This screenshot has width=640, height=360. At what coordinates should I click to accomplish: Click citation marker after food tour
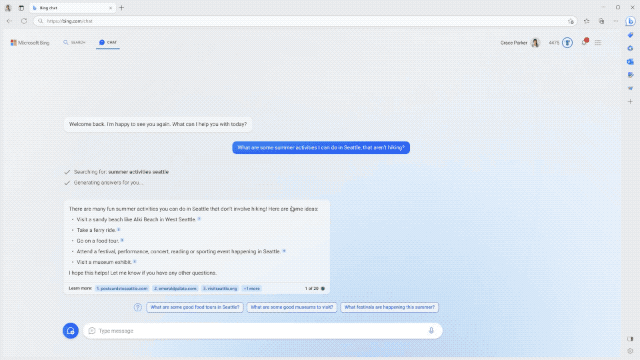pyautogui.click(x=122, y=240)
